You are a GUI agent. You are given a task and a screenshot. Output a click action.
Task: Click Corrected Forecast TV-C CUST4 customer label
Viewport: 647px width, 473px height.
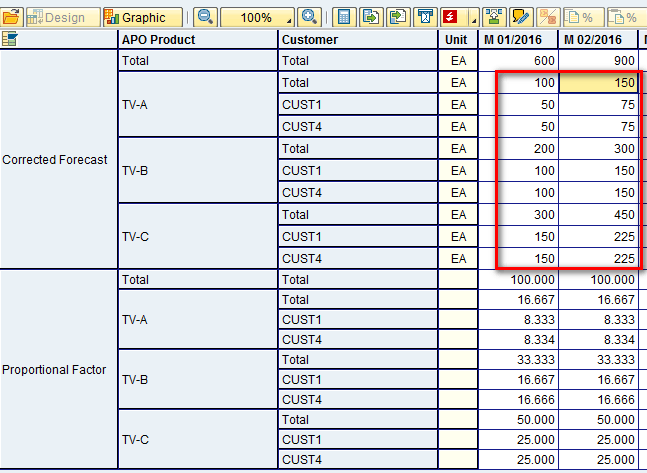pyautogui.click(x=358, y=258)
